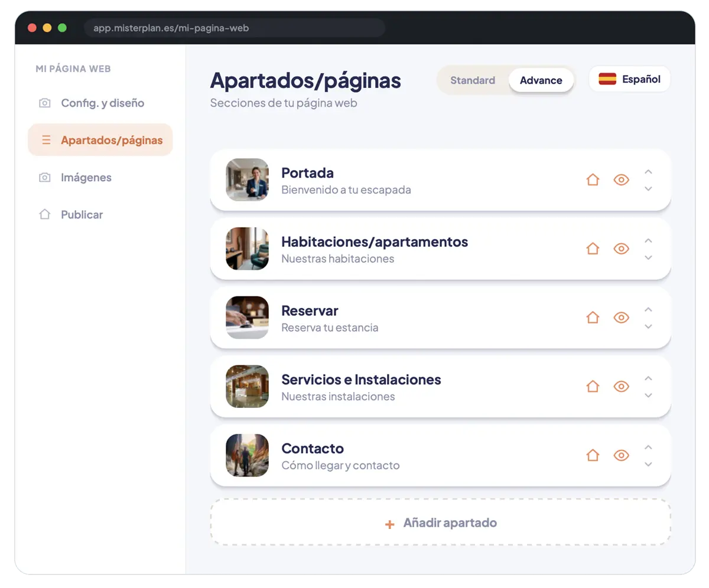The image size is (709, 588).
Task: Move Portada down with chevron
Action: click(x=648, y=188)
